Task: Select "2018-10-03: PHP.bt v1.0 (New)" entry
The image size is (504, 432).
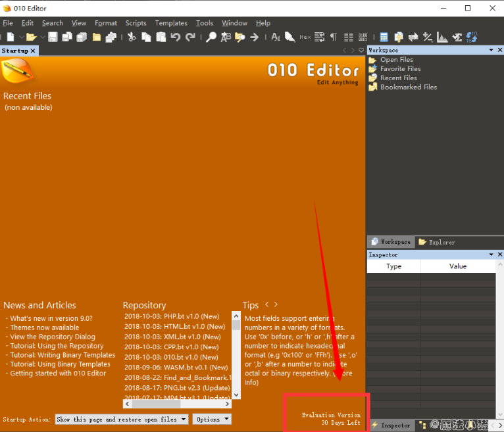Action: (172, 316)
